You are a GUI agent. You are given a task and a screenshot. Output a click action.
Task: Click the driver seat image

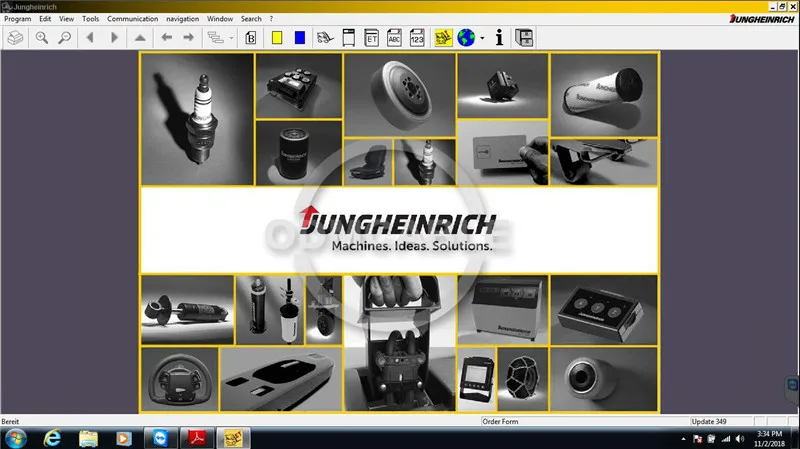click(368, 162)
